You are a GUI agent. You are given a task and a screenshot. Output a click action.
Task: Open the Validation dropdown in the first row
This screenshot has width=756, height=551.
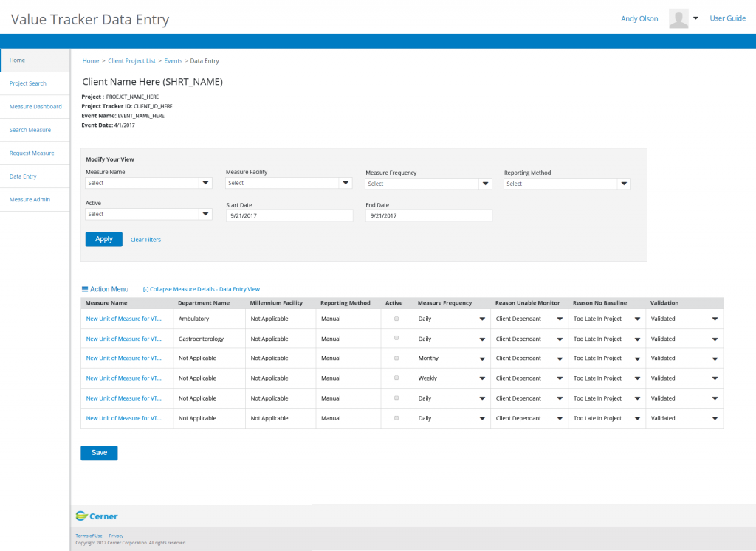[714, 318]
